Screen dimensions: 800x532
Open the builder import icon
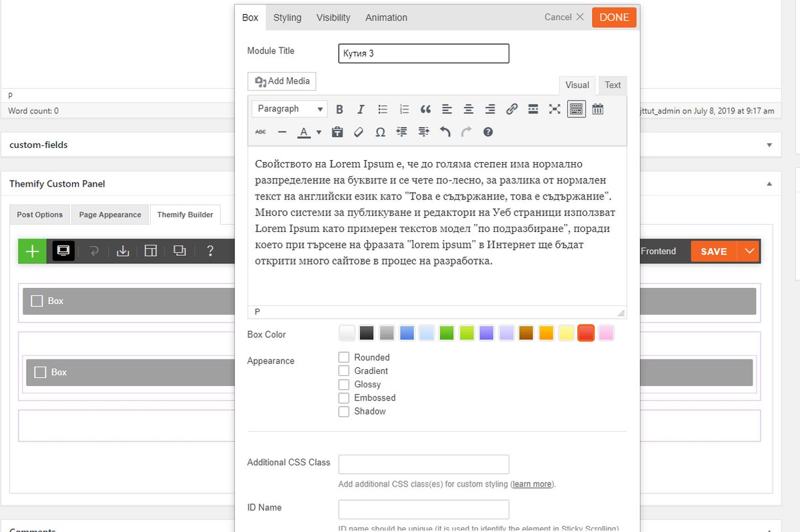tap(123, 251)
